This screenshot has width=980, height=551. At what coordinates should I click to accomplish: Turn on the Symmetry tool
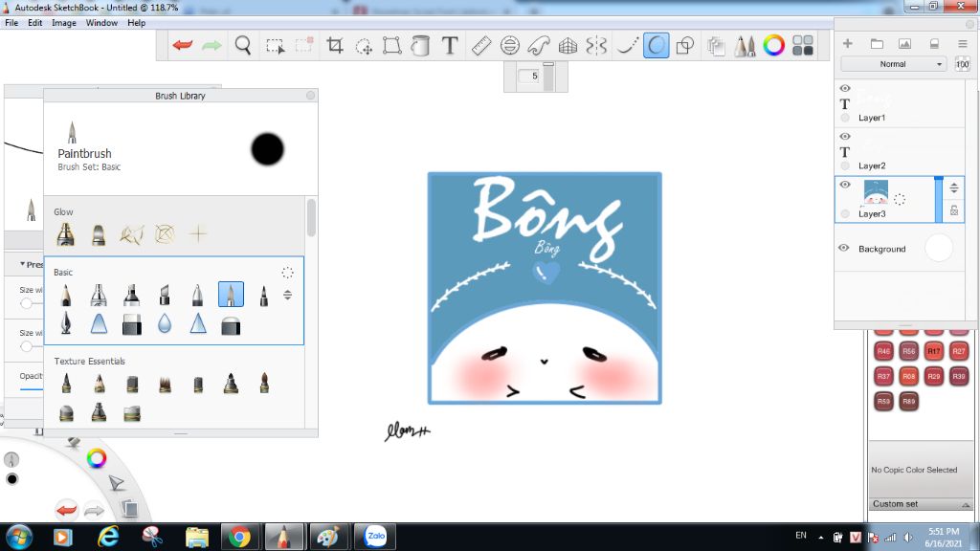coord(596,46)
